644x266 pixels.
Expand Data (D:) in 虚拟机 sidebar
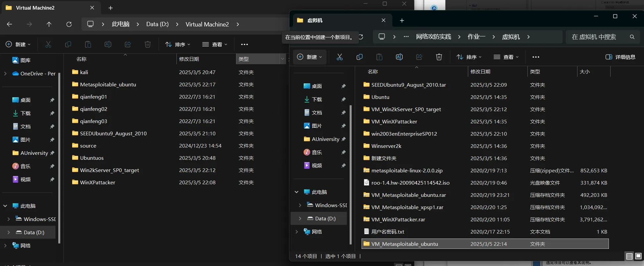[300, 218]
